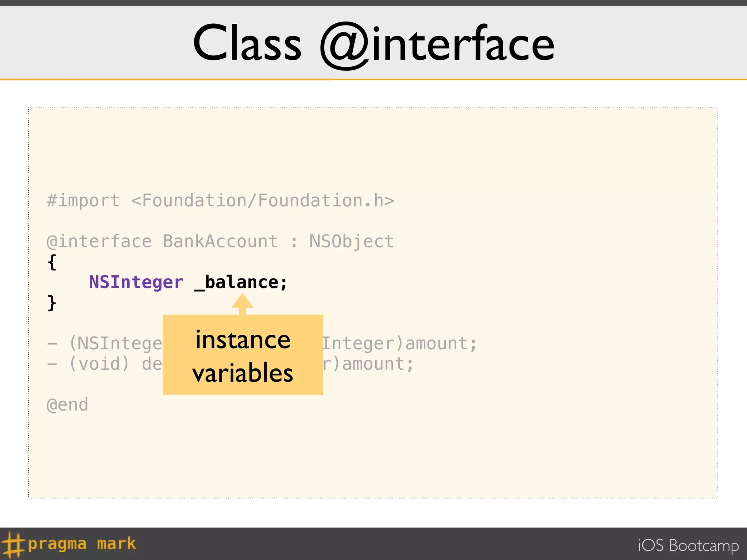Image resolution: width=747 pixels, height=560 pixels.
Task: Click the 'Integer)amount;' method fragment
Action: click(x=400, y=343)
